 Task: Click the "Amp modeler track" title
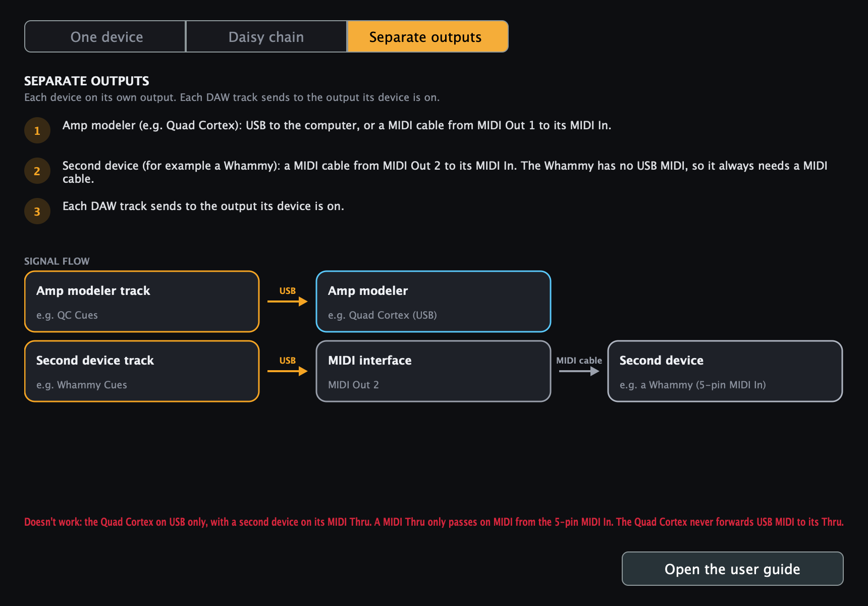coord(93,291)
